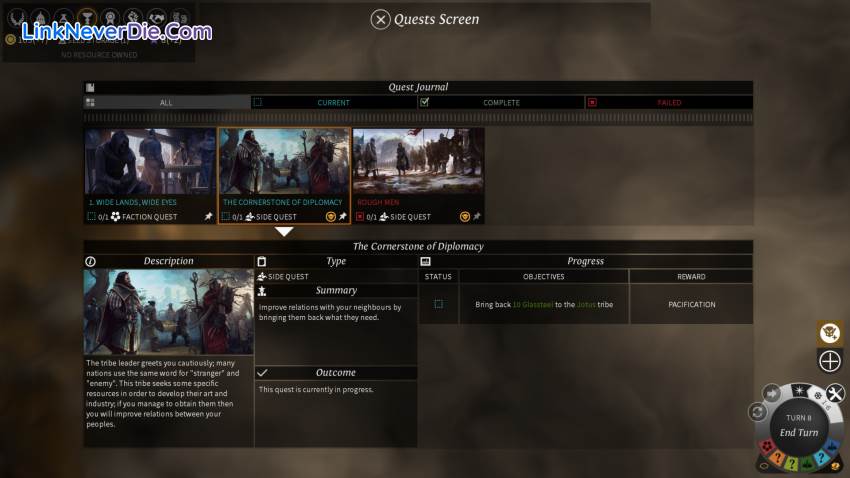Click the Quest Journal book icon
This screenshot has height=478, width=850.
click(90, 87)
